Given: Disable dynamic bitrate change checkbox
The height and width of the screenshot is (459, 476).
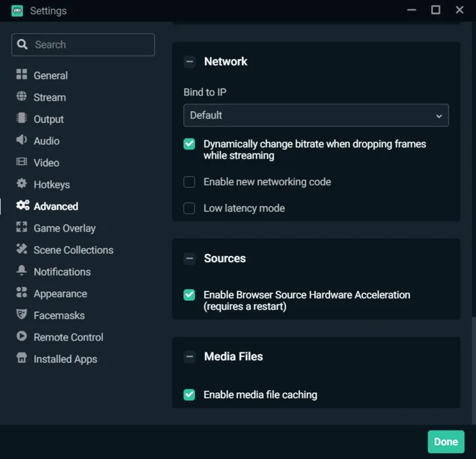Looking at the screenshot, I should tap(189, 144).
